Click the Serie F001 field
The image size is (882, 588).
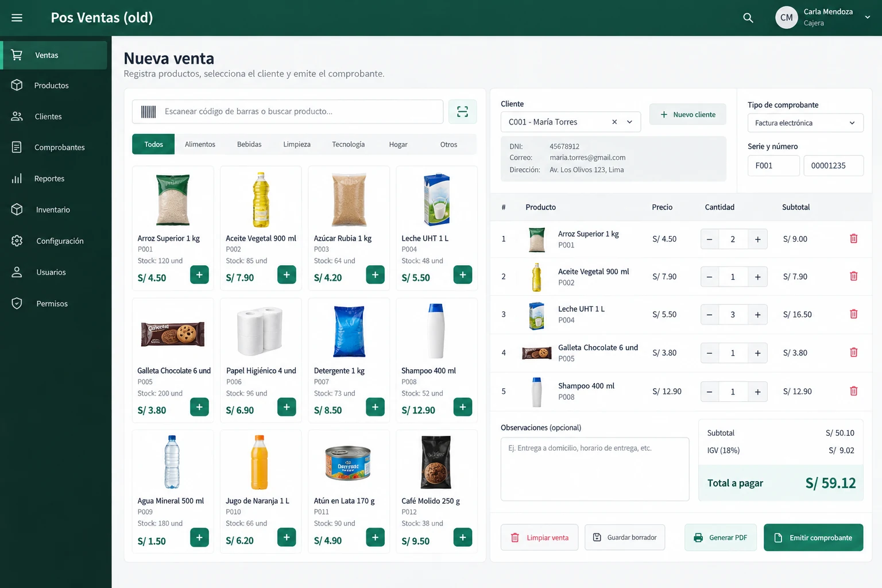pyautogui.click(x=773, y=165)
